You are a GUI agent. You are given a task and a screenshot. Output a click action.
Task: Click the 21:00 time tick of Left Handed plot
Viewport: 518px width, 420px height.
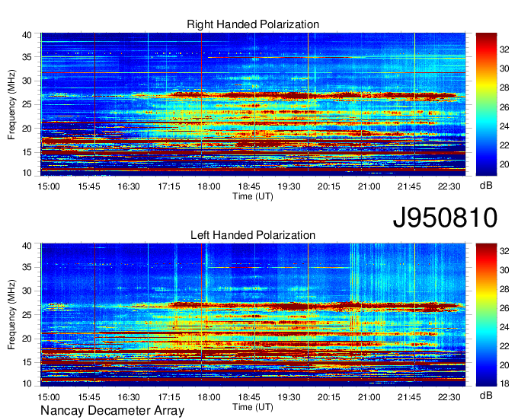point(369,397)
